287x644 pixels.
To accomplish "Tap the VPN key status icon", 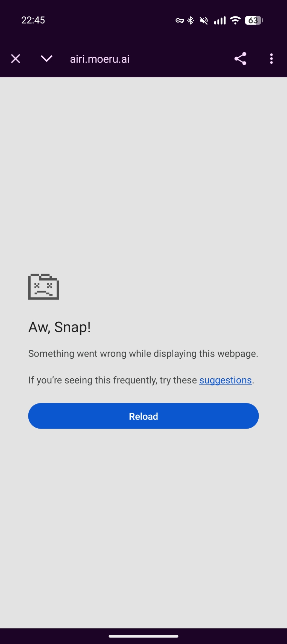I will tap(179, 21).
